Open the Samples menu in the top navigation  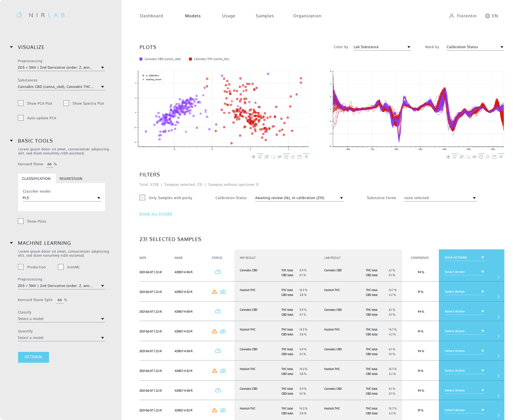click(x=265, y=16)
